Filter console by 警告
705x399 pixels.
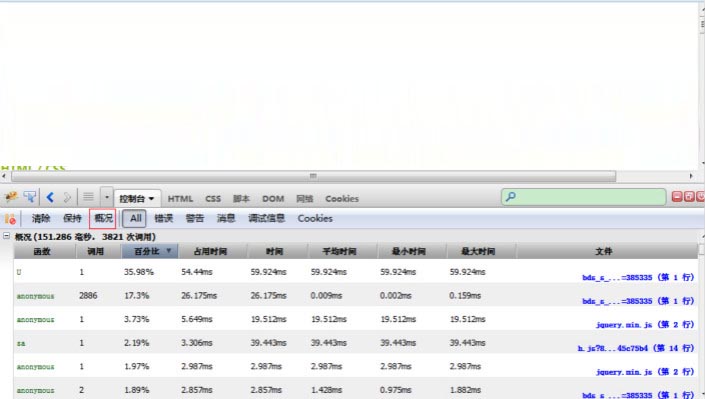(x=195, y=219)
